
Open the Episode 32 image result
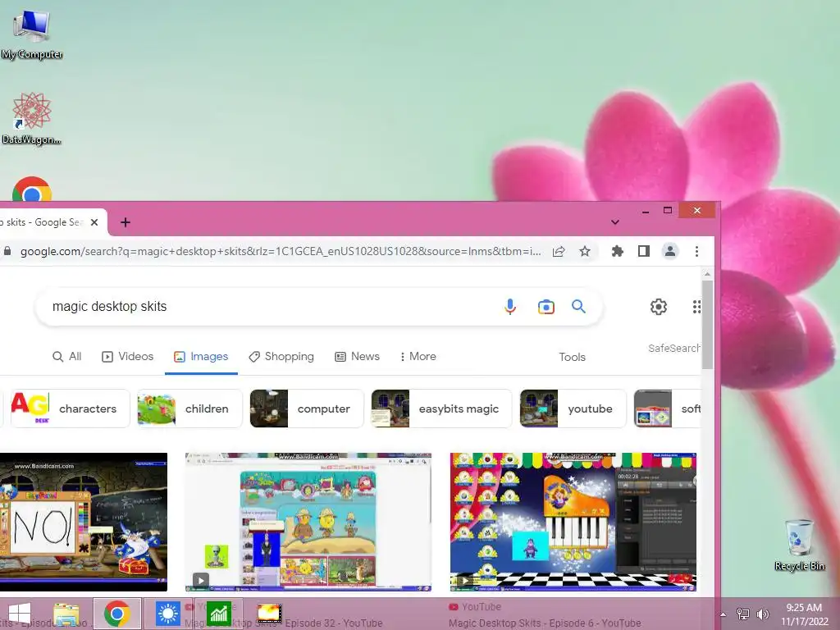[308, 523]
